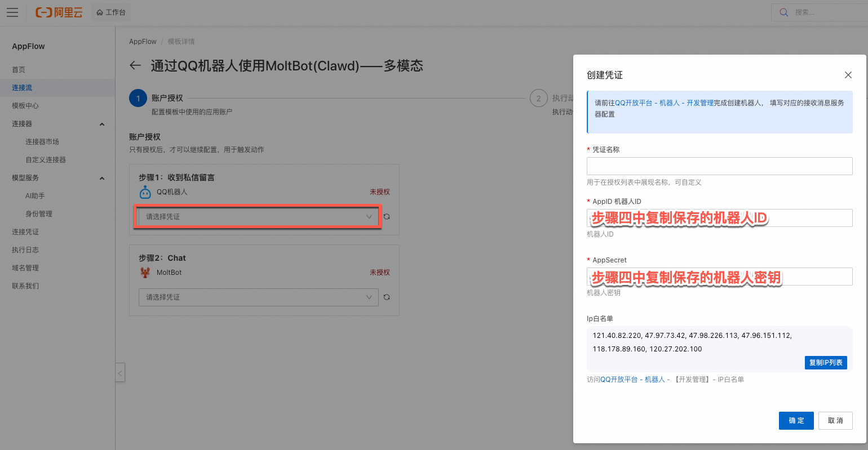Open QQ开放平台 link in the info banner
868x450 pixels.
point(664,103)
